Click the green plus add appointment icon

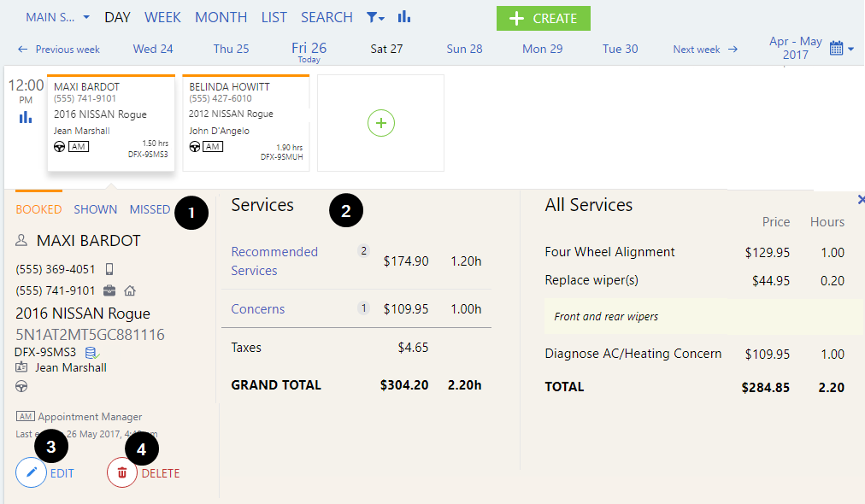pos(381,123)
